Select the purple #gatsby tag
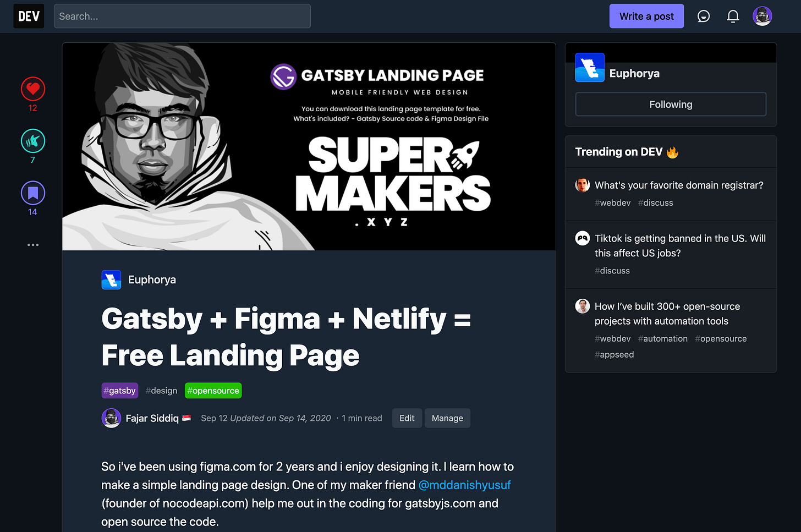801x532 pixels. pos(120,391)
